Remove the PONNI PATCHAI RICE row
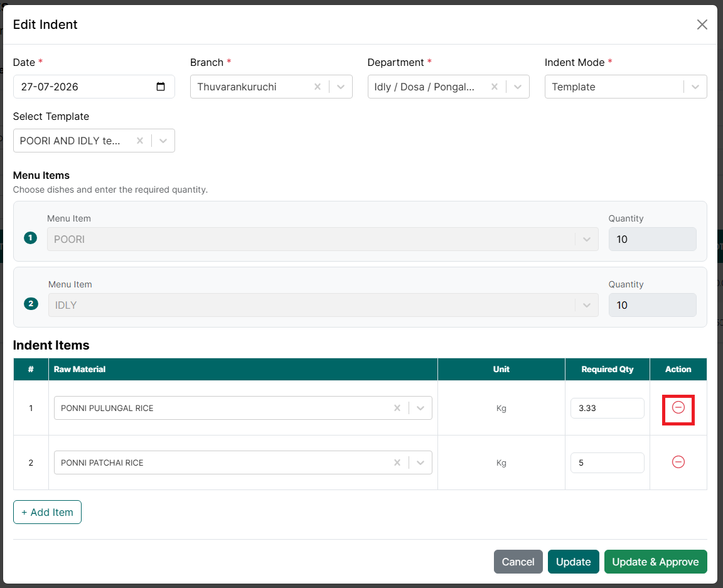This screenshot has height=588, width=723. click(678, 462)
